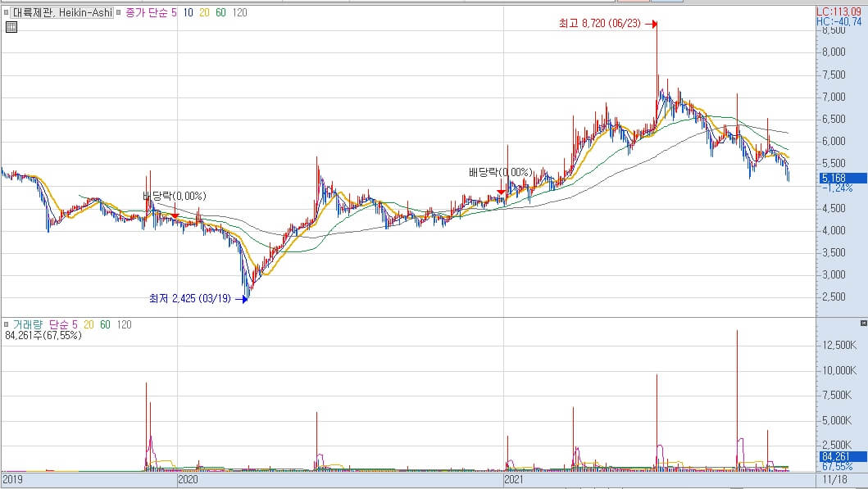Click the 2020 label on the time axis

click(189, 479)
